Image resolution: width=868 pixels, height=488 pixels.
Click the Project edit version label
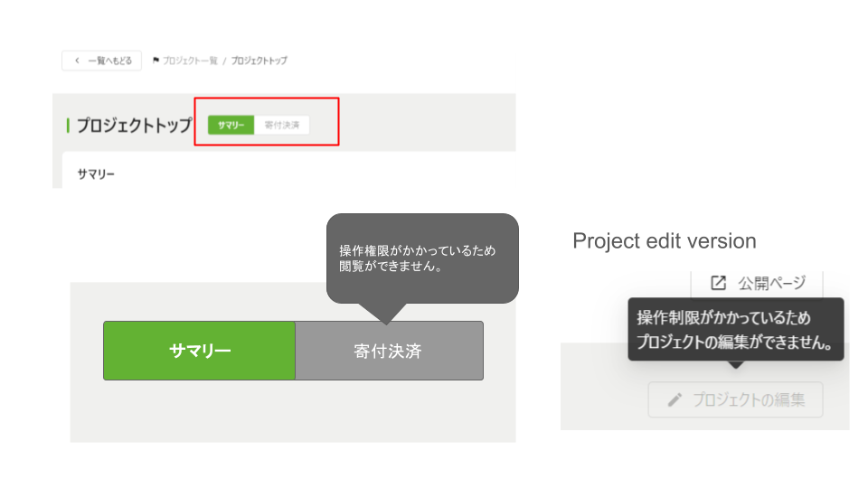click(x=665, y=241)
